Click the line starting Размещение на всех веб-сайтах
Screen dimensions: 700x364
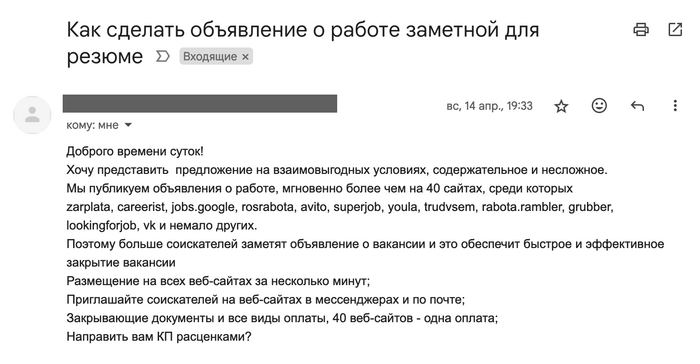pos(218,281)
